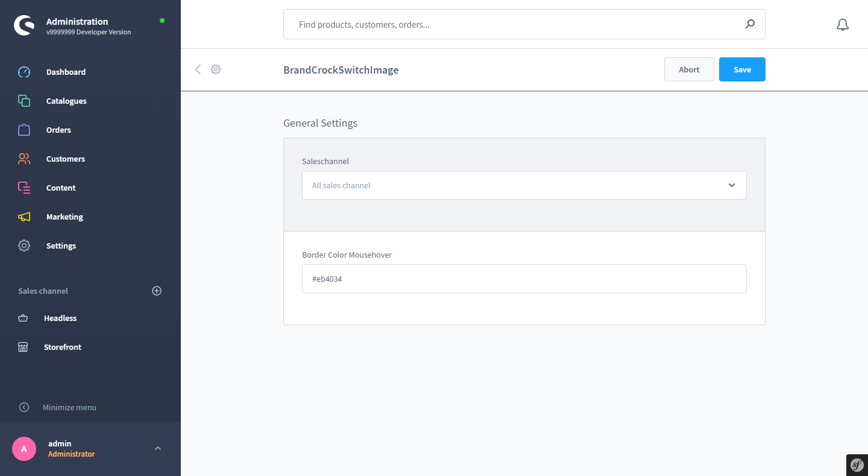Viewport: 868px width, 476px height.
Task: Open the Saleschannel dropdown
Action: [524, 185]
